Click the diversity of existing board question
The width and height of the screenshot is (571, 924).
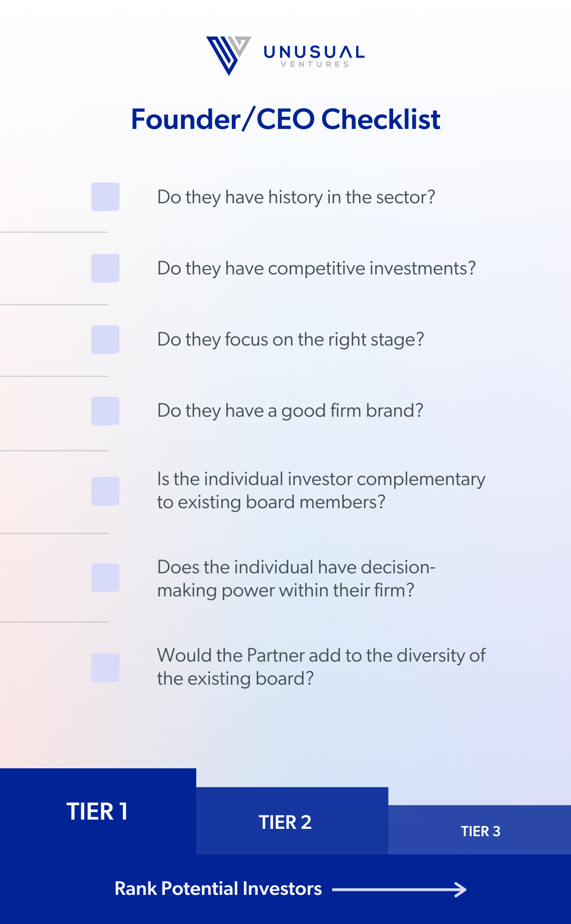coord(321,667)
